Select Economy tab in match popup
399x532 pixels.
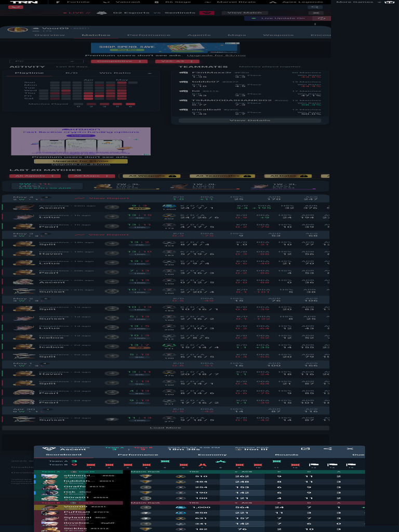[212, 455]
